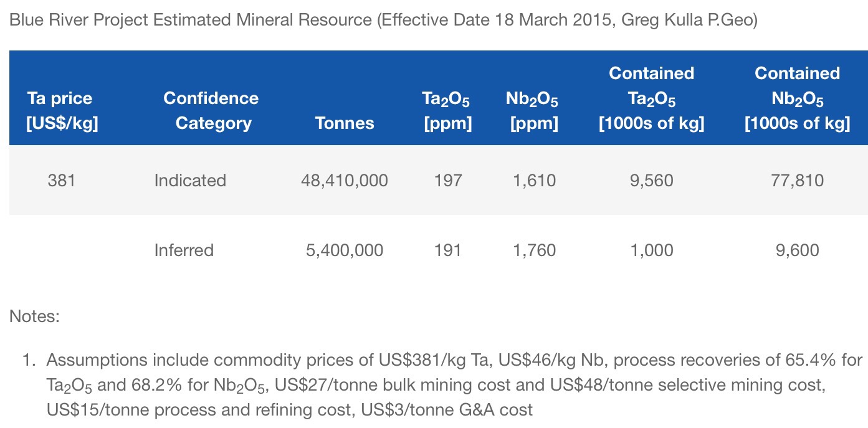Click the 'Notes:' heading
868x428 pixels.
(34, 316)
